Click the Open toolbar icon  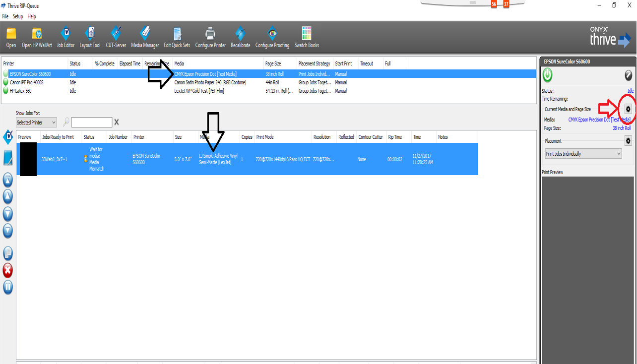pos(11,38)
